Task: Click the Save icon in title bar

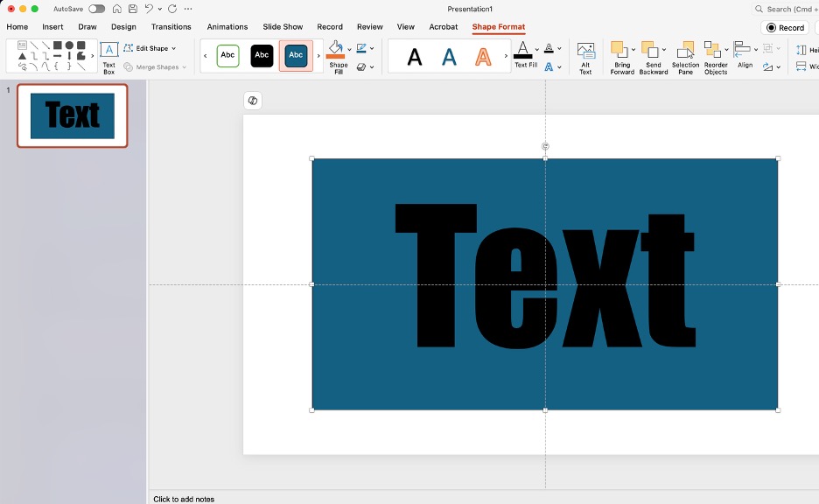Action: 131,9
